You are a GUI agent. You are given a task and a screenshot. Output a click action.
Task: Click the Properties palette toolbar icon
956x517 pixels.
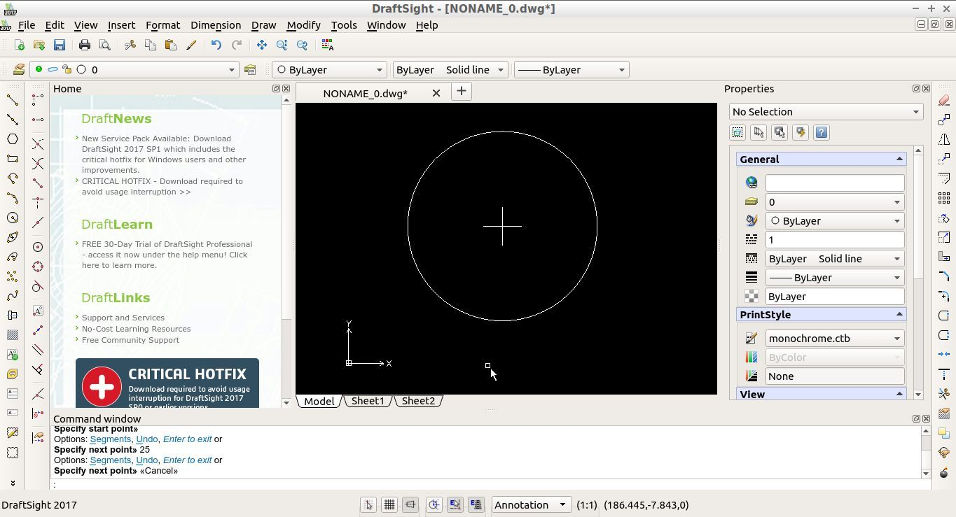click(327, 45)
